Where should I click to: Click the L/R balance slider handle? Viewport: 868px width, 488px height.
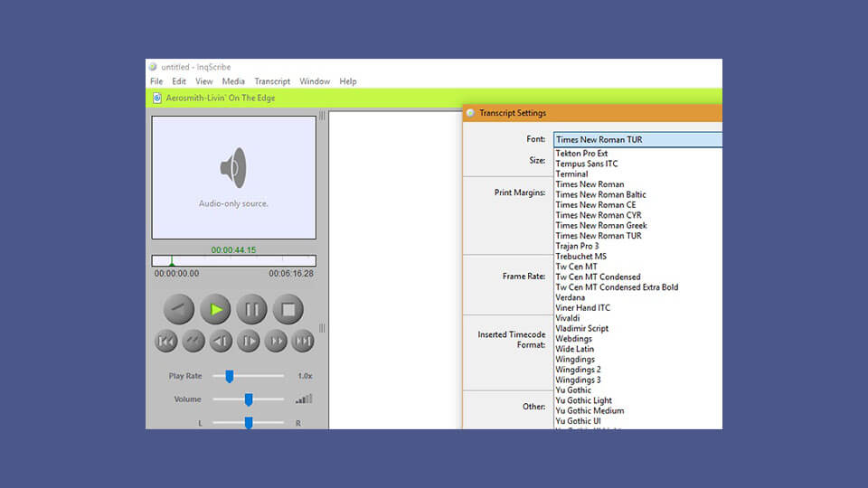[x=249, y=423]
